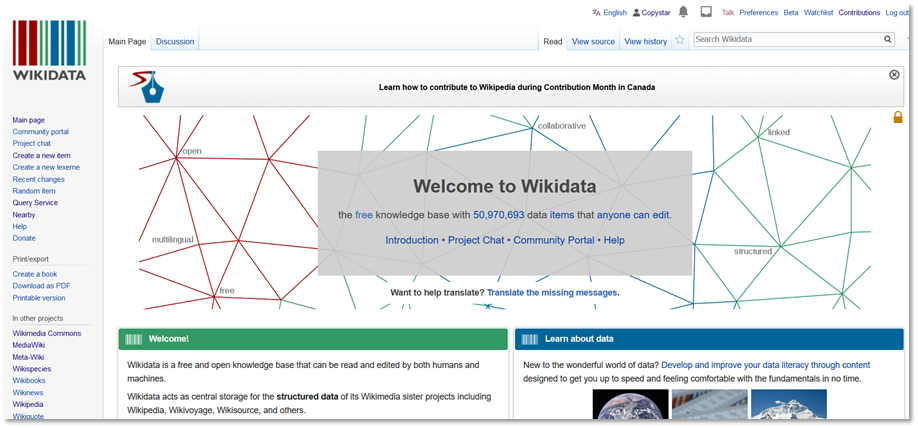The image size is (918, 428).
Task: Click the search magnifier icon
Action: click(888, 40)
